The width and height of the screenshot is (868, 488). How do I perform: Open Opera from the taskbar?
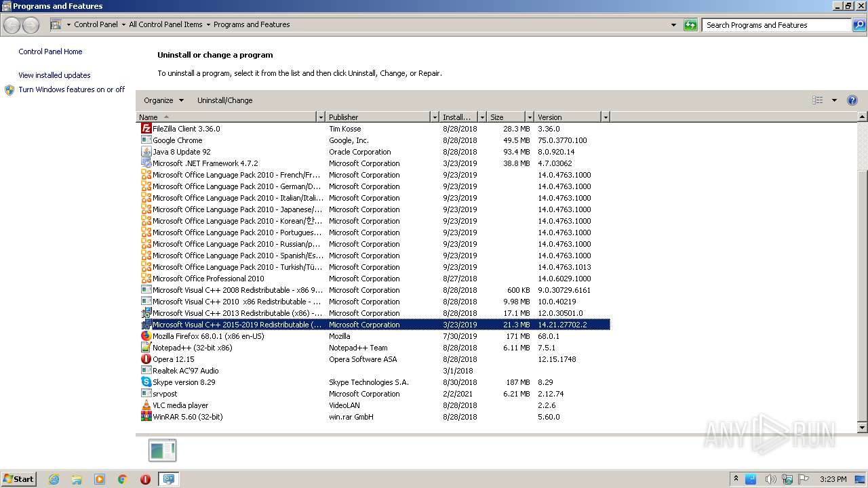[x=145, y=479]
